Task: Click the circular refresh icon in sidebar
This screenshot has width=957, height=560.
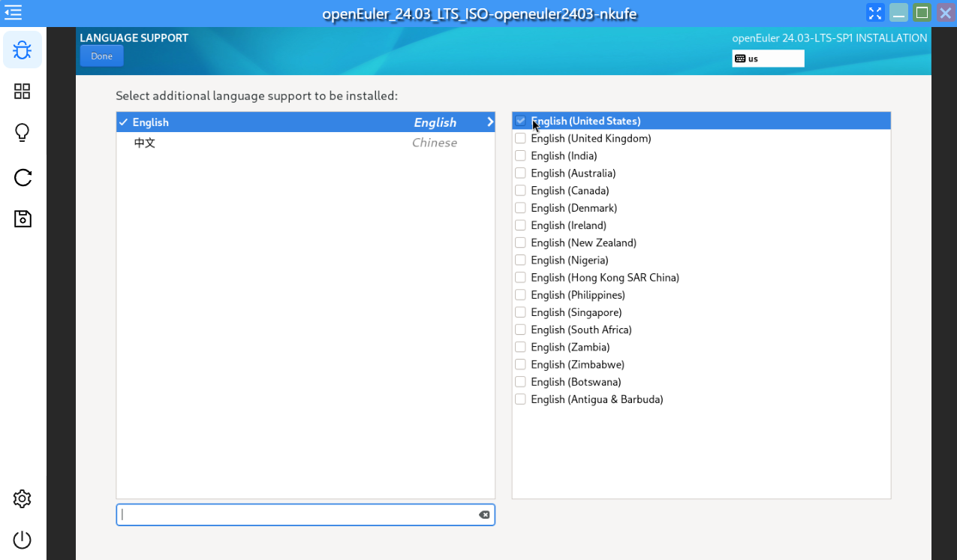Action: (23, 177)
